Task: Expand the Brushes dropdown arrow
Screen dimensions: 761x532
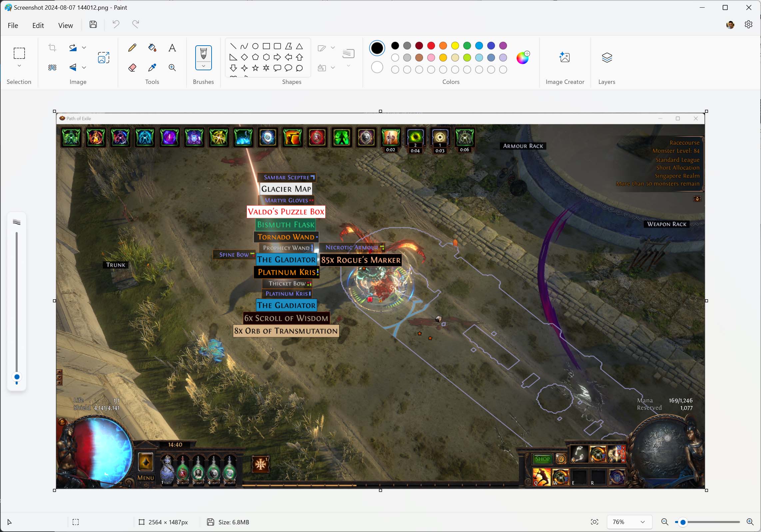Action: (203, 66)
